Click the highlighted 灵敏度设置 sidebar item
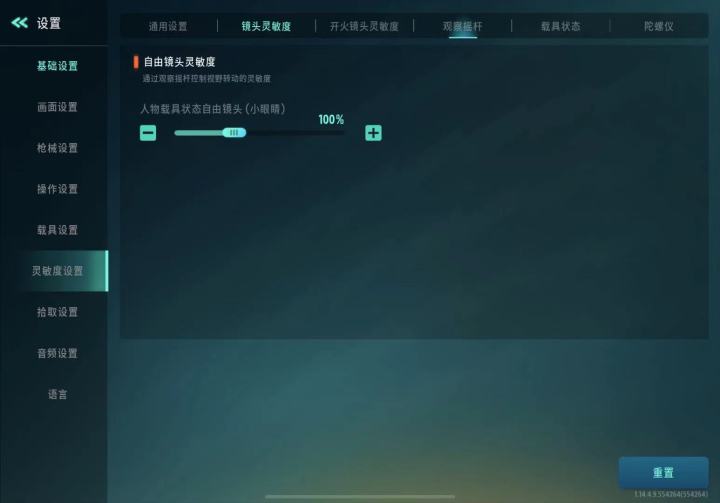 tap(57, 271)
